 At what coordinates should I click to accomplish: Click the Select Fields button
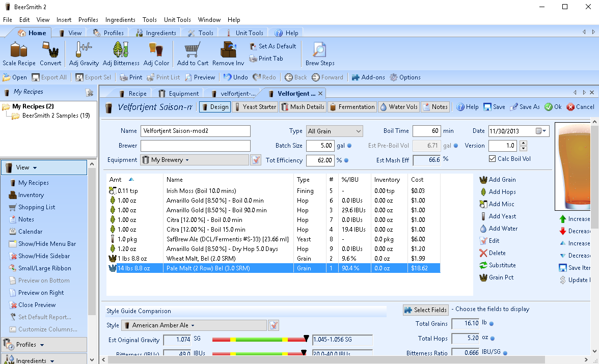(x=426, y=310)
